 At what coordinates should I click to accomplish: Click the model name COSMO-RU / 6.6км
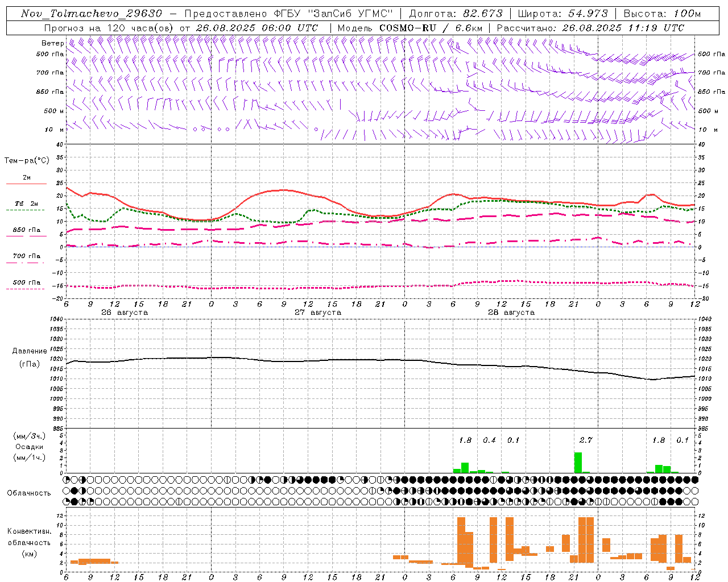[x=432, y=28]
